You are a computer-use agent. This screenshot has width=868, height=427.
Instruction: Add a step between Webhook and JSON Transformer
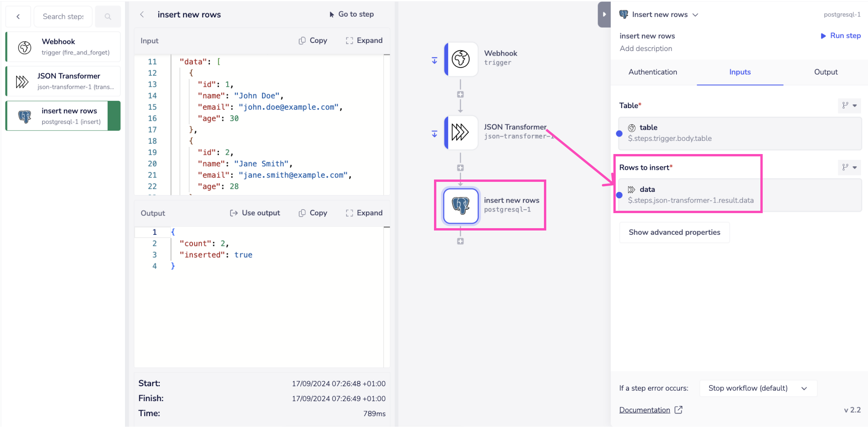point(460,94)
